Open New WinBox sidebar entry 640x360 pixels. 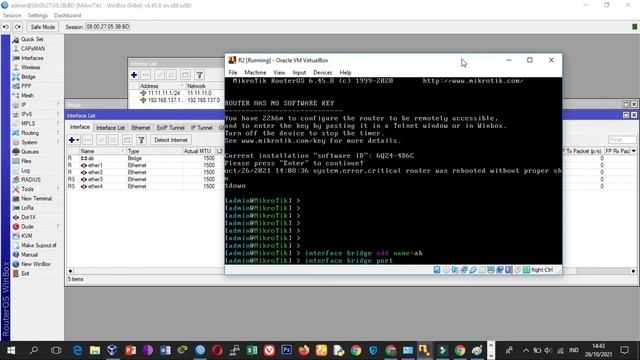click(x=36, y=264)
